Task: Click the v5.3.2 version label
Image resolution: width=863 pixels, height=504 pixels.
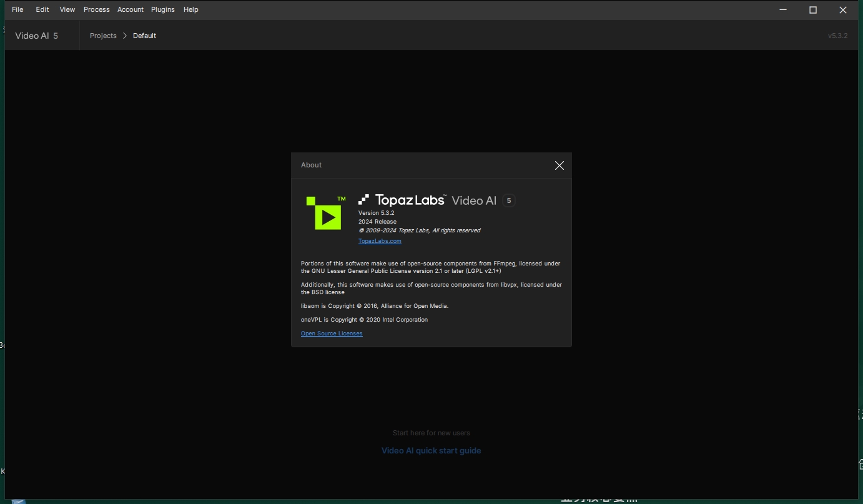Action: pos(838,36)
